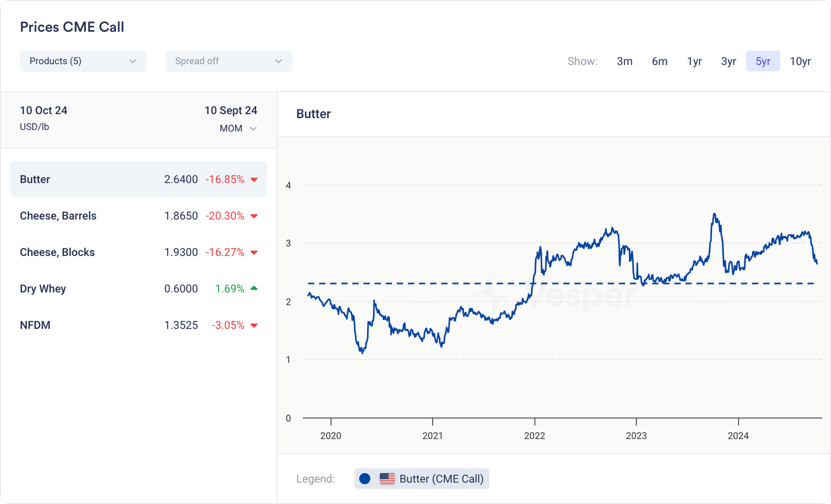The width and height of the screenshot is (831, 504).
Task: Select the Dry Whey price row
Action: coord(139,289)
